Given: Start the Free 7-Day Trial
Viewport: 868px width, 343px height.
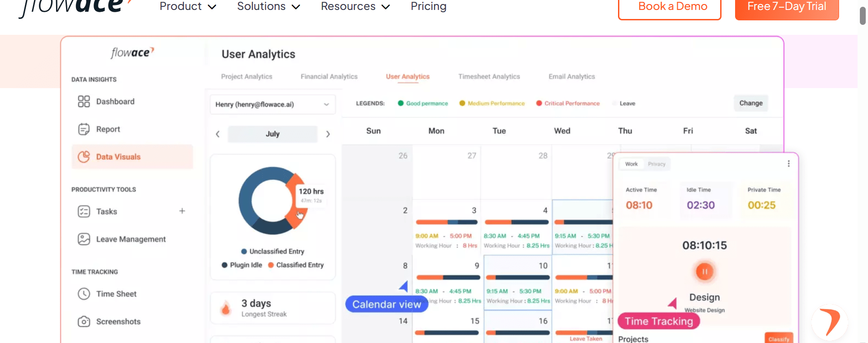Looking at the screenshot, I should 787,8.
